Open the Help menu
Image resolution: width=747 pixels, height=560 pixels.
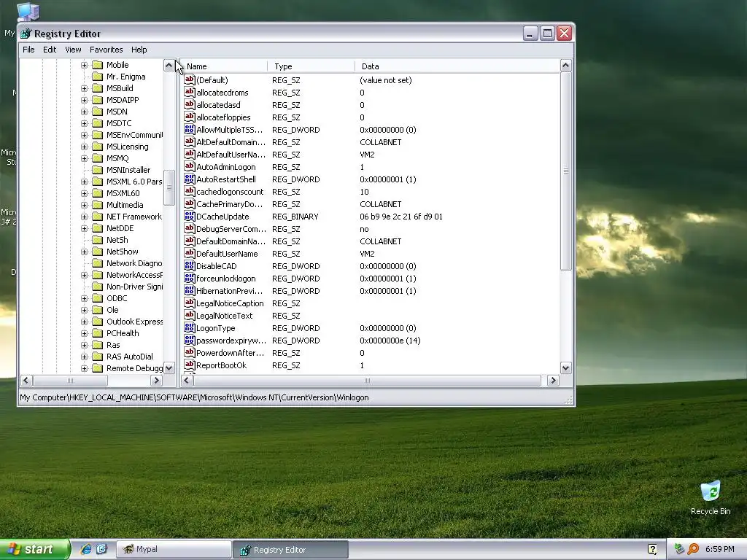pyautogui.click(x=139, y=50)
